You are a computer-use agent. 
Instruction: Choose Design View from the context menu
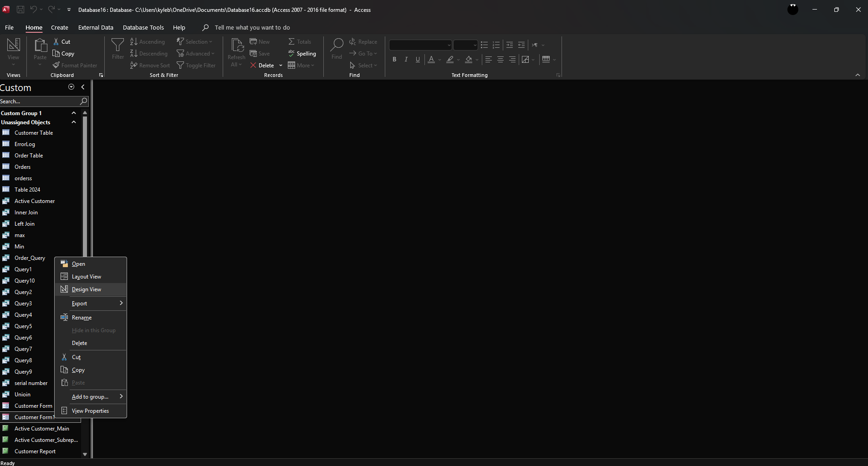[x=91, y=289]
